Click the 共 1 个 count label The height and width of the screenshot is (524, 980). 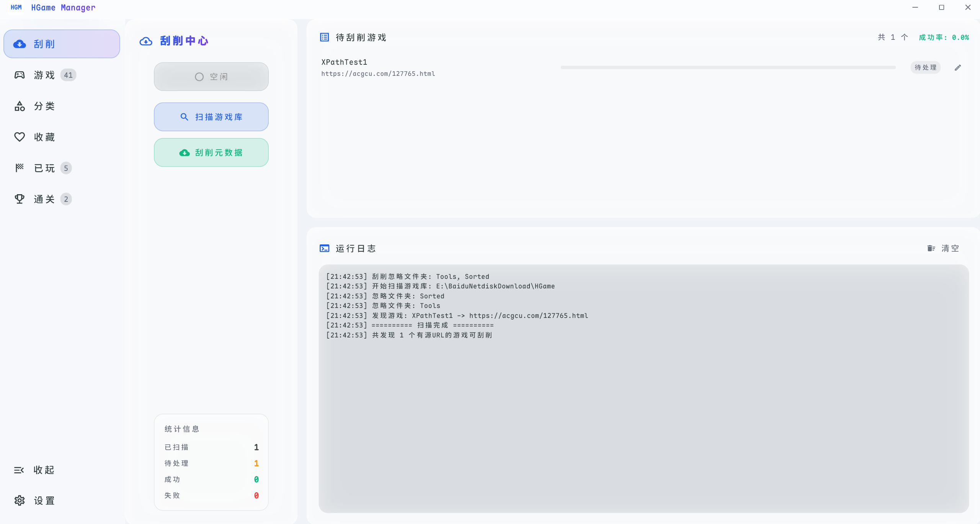[x=893, y=37]
